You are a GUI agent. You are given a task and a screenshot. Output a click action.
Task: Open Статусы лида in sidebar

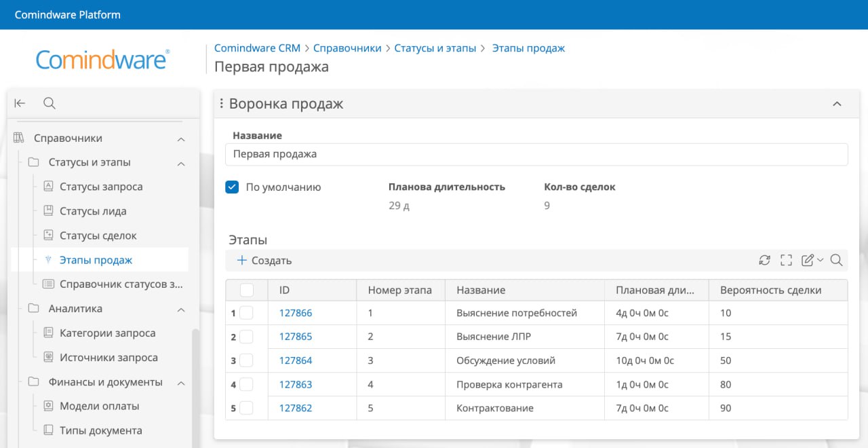93,211
